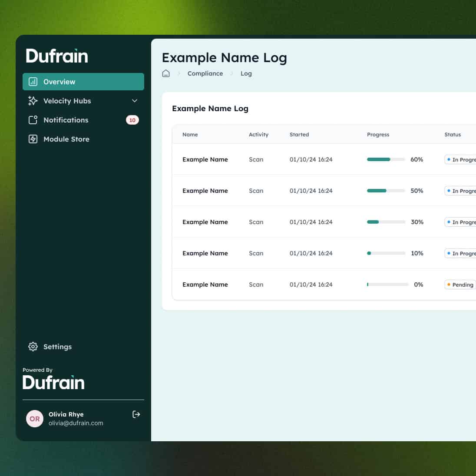
Task: Click the Module Store lightning icon
Action: coord(33,139)
